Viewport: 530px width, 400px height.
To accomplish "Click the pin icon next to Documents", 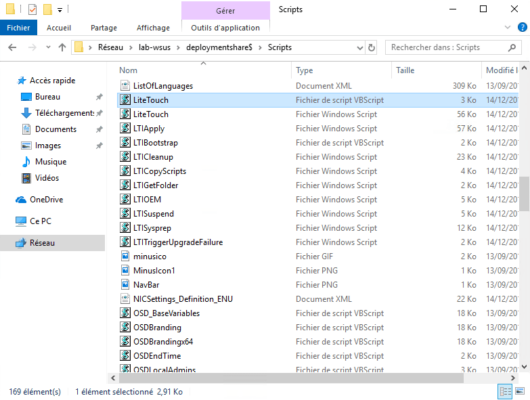I will pyautogui.click(x=99, y=130).
